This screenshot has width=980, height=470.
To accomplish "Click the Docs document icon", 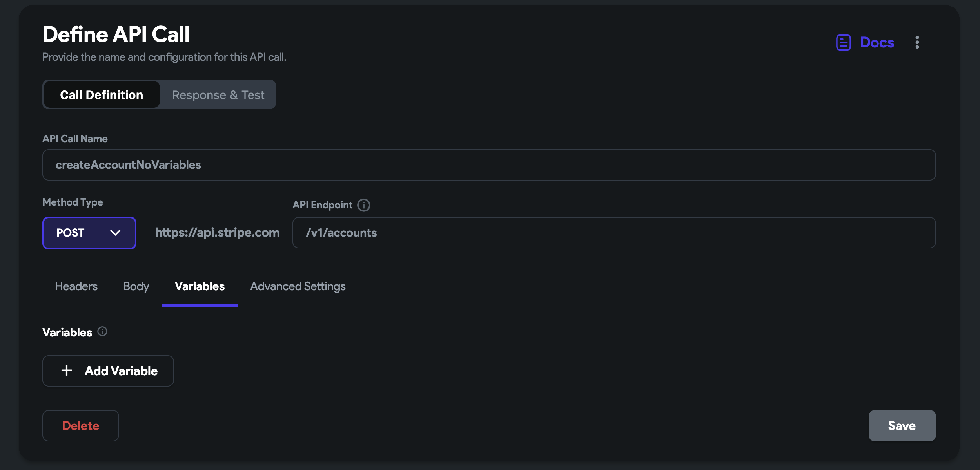I will coord(843,42).
